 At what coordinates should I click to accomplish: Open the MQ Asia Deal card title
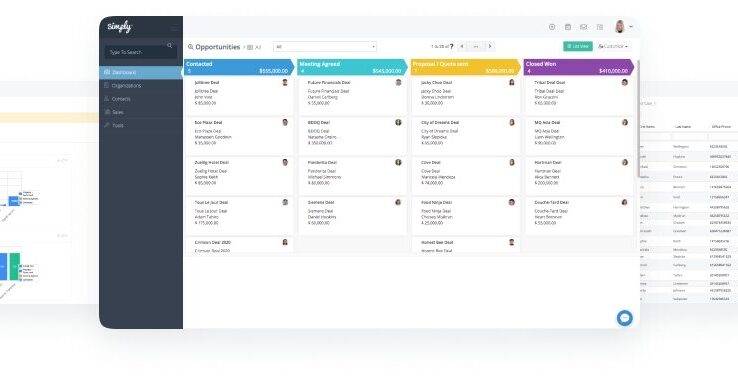tap(547, 122)
